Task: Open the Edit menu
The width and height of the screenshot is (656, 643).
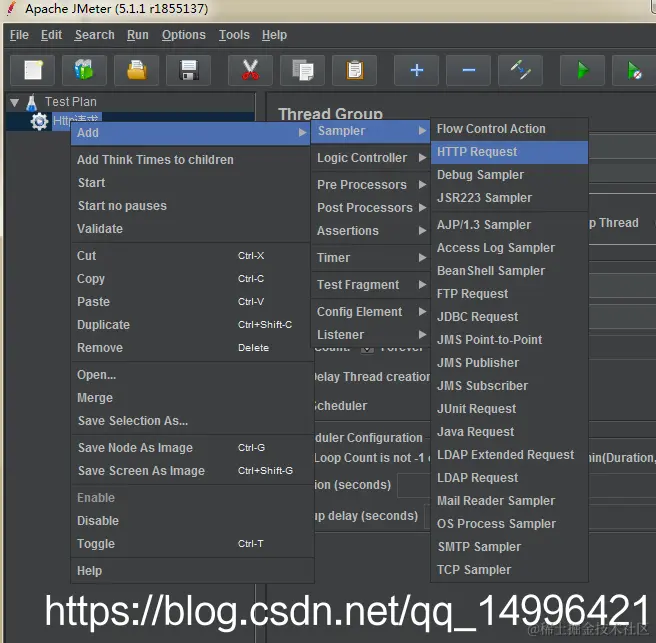Action: click(x=51, y=35)
